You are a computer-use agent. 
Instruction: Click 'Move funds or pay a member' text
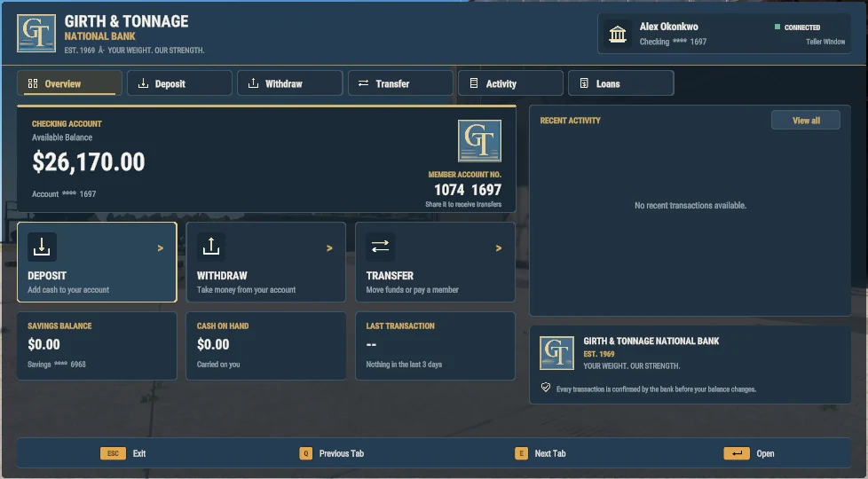pyautogui.click(x=413, y=290)
